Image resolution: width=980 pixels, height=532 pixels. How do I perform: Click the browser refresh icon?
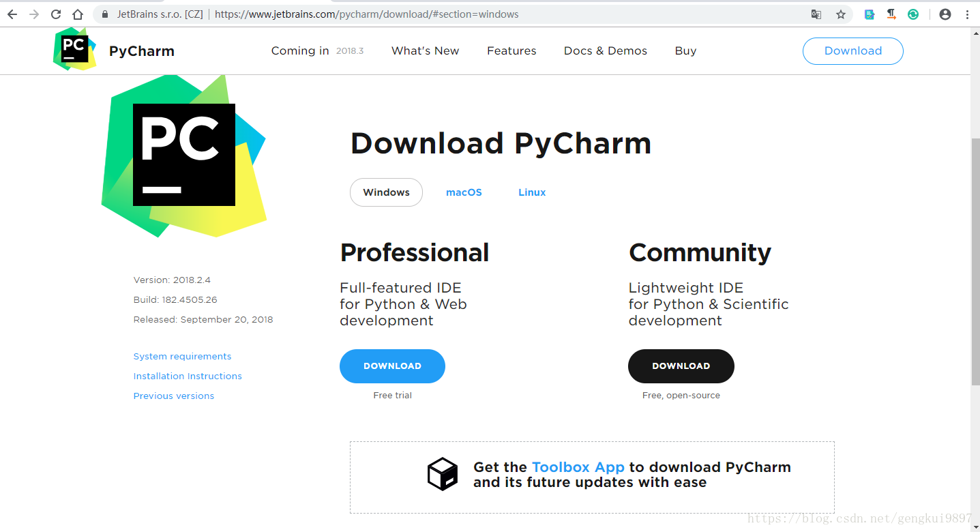click(56, 14)
